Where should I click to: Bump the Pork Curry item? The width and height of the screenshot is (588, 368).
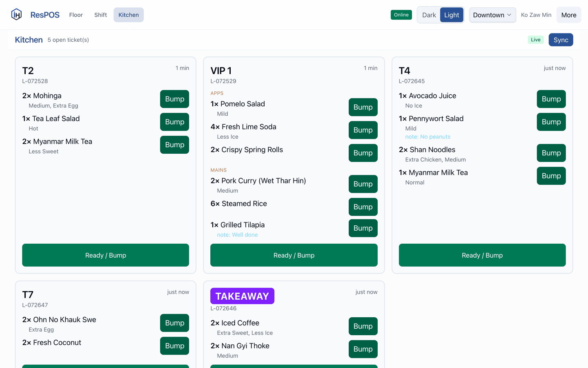(x=363, y=184)
